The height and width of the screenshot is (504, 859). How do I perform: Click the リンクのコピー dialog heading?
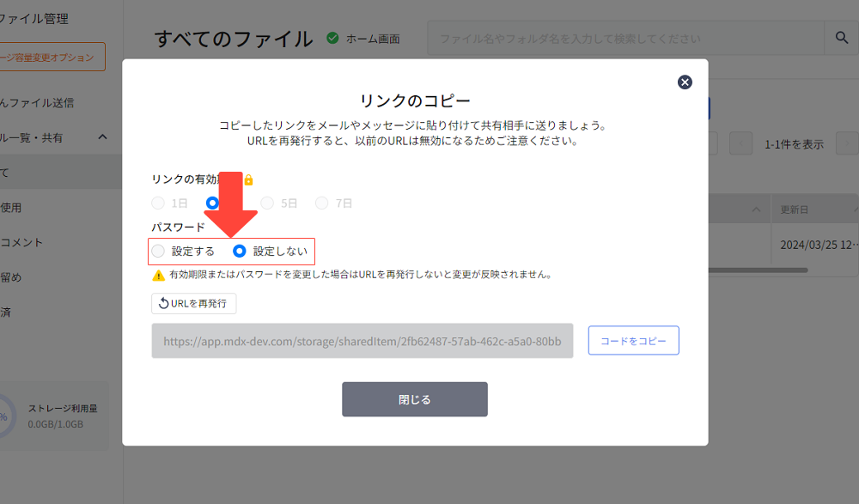pos(415,100)
